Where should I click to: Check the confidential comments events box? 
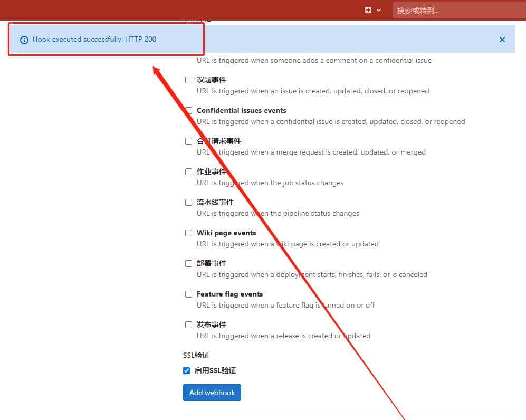pos(188,19)
